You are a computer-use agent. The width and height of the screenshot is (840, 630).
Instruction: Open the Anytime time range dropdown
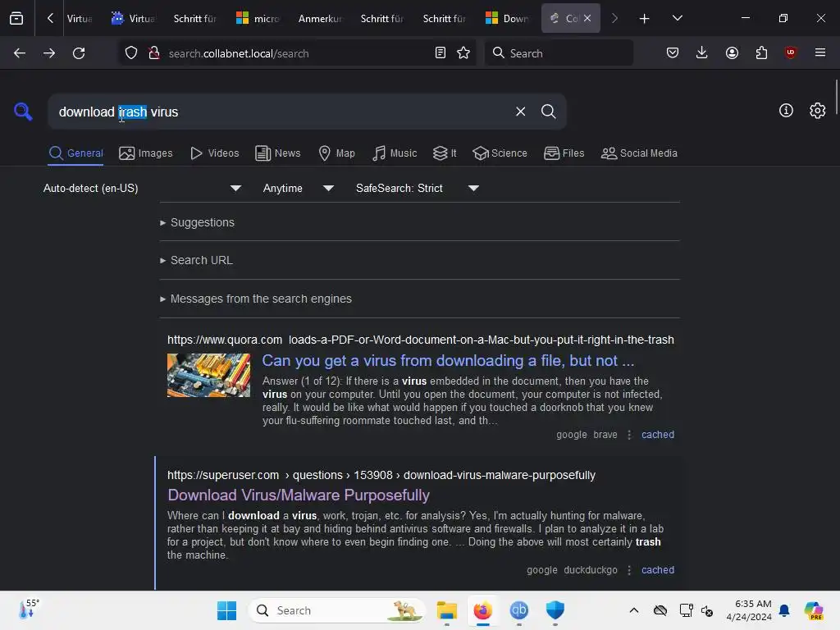coord(299,188)
